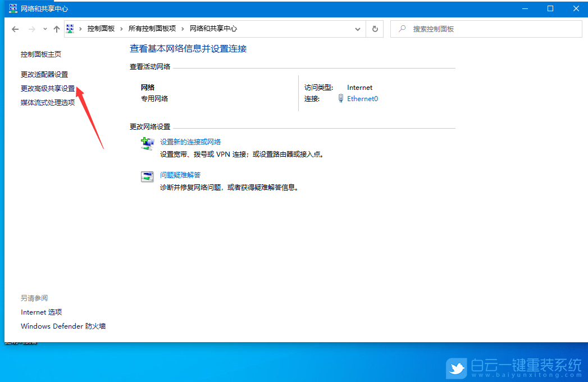588x382 pixels.
Task: Open Windows Defender 防火墙 link
Action: [62, 326]
